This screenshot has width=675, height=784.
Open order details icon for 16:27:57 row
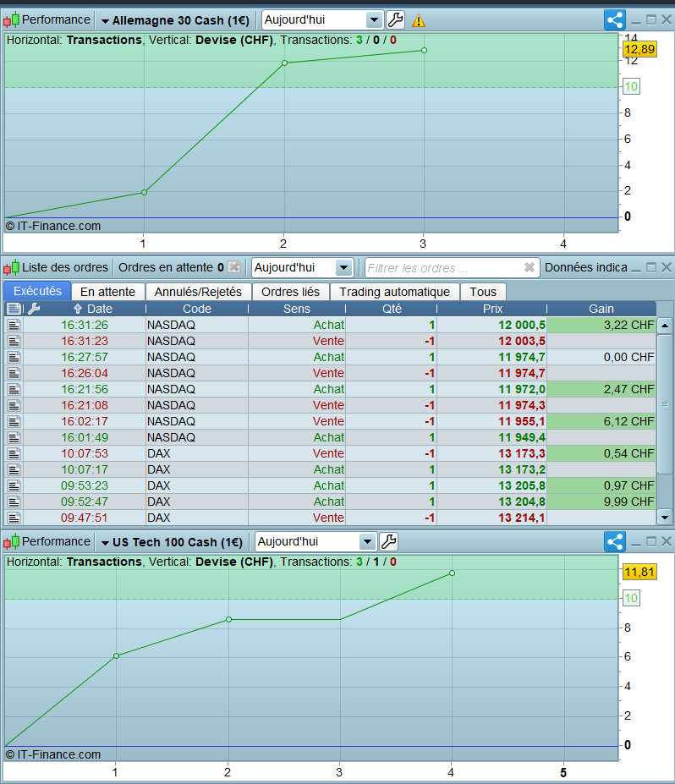[x=14, y=357]
